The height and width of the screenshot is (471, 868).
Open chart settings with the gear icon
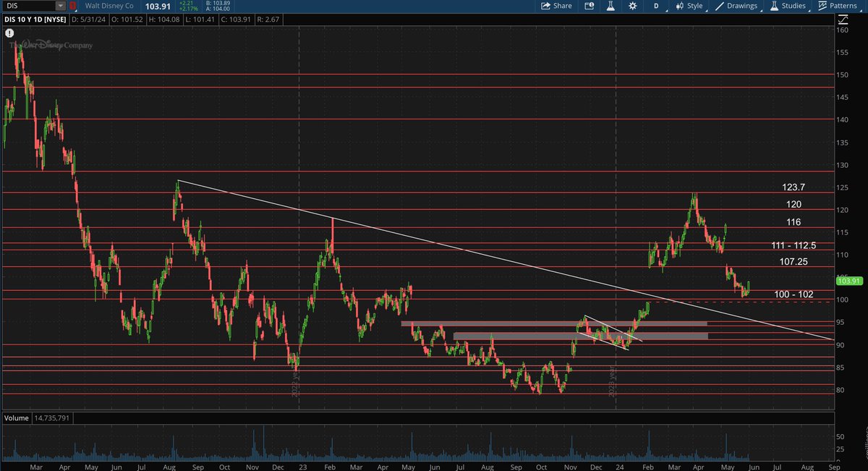(x=632, y=6)
